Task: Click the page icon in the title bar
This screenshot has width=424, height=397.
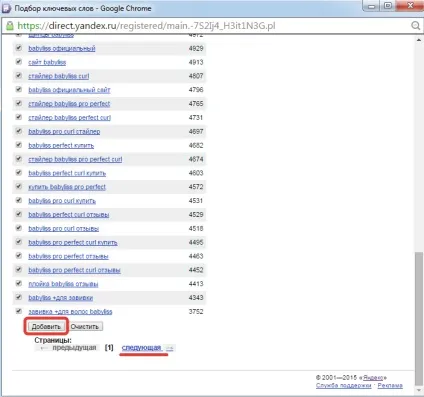Action: click(x=7, y=8)
